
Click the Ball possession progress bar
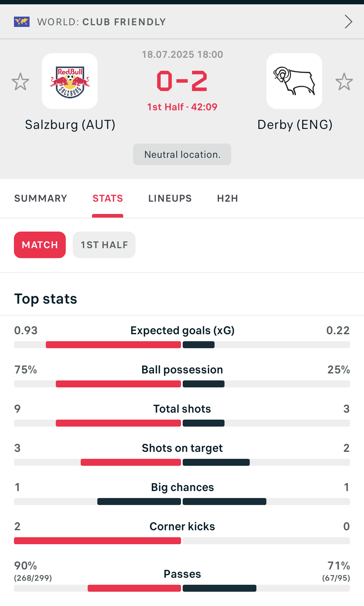click(x=182, y=384)
